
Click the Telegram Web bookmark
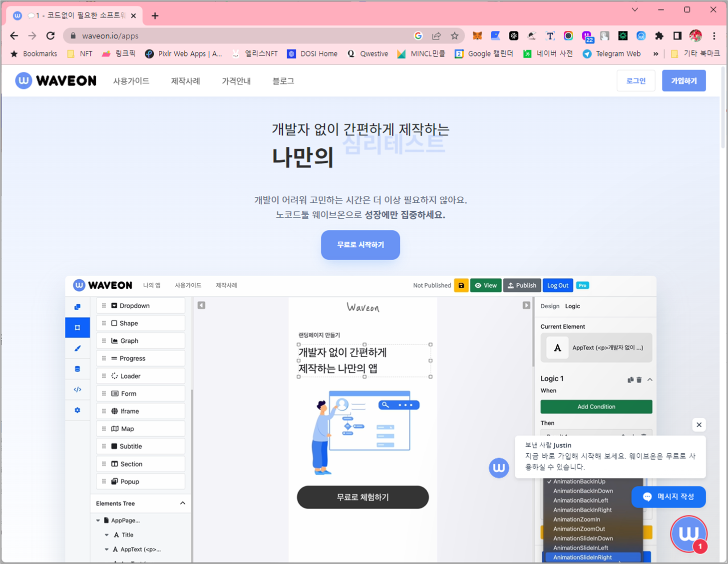pyautogui.click(x=612, y=53)
